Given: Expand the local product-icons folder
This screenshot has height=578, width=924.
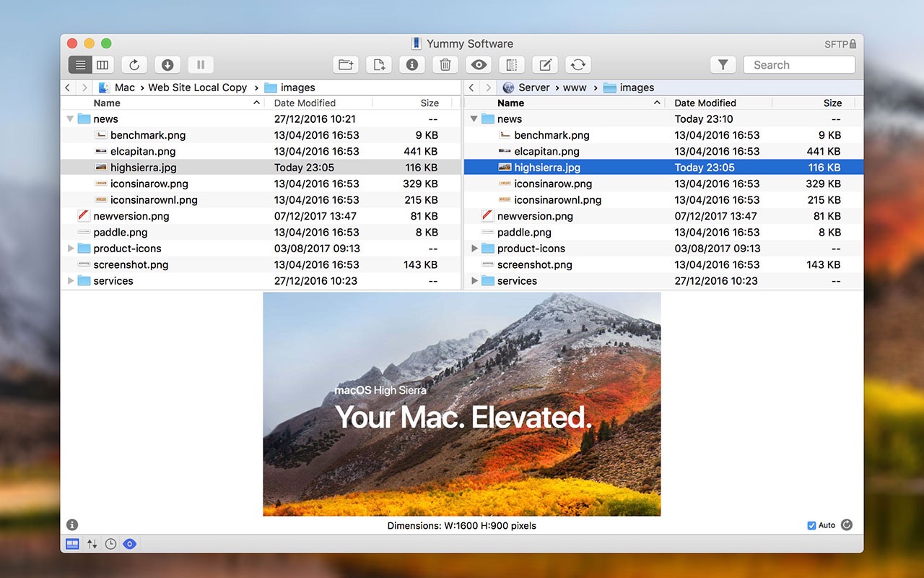Looking at the screenshot, I should click(70, 249).
